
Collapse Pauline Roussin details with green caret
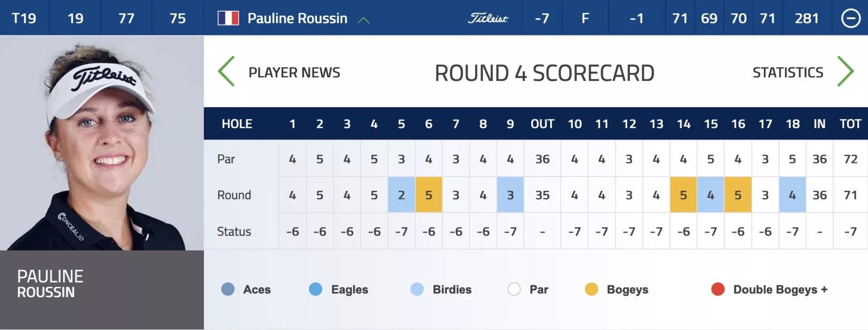(363, 20)
